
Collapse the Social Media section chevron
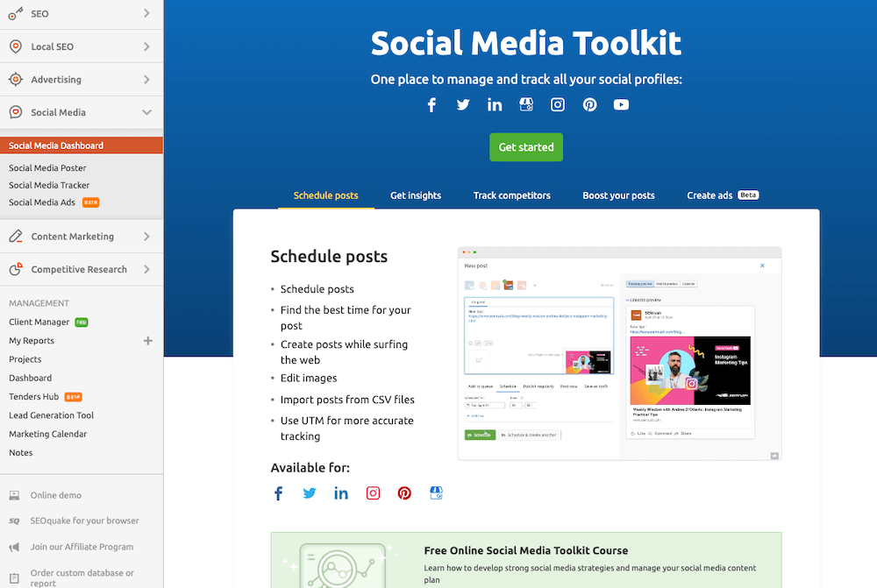(146, 112)
